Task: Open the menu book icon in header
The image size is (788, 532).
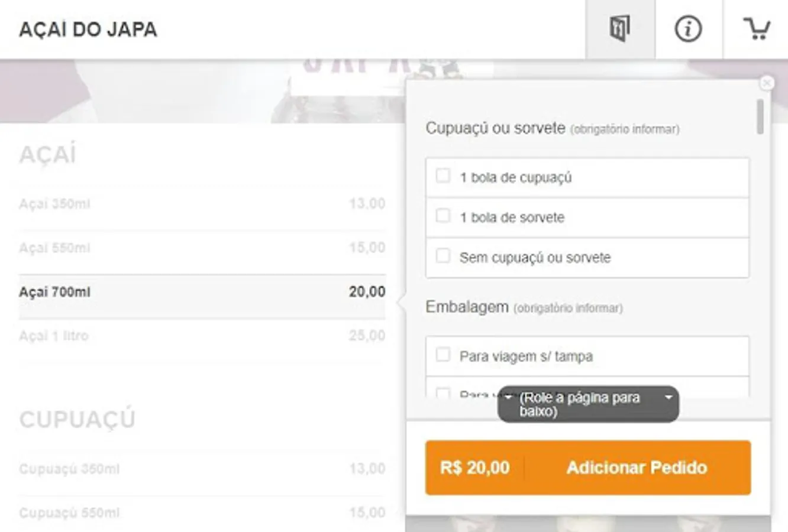Action: click(620, 29)
